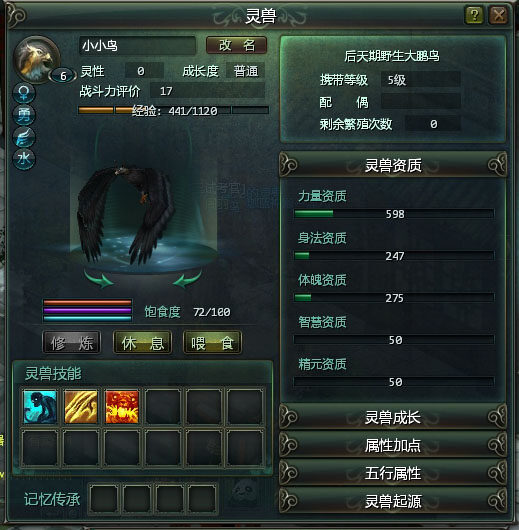Expand the 灵兽起源 section
This screenshot has width=519, height=530.
pyautogui.click(x=393, y=501)
